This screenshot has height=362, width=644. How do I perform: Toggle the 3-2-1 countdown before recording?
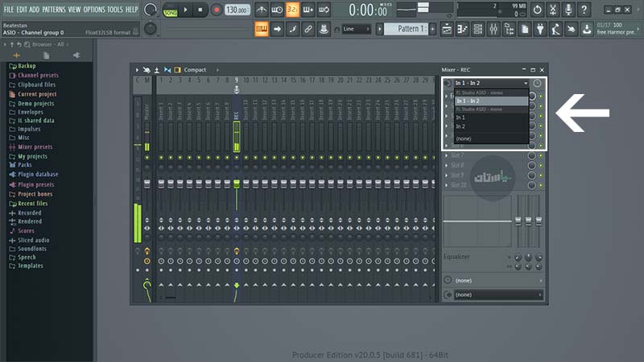point(292,10)
